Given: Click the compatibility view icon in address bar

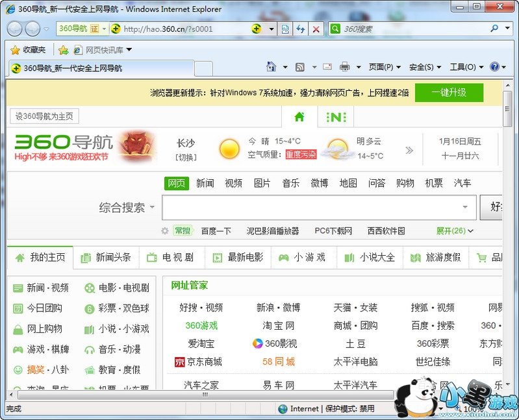Looking at the screenshot, I should pos(285,29).
